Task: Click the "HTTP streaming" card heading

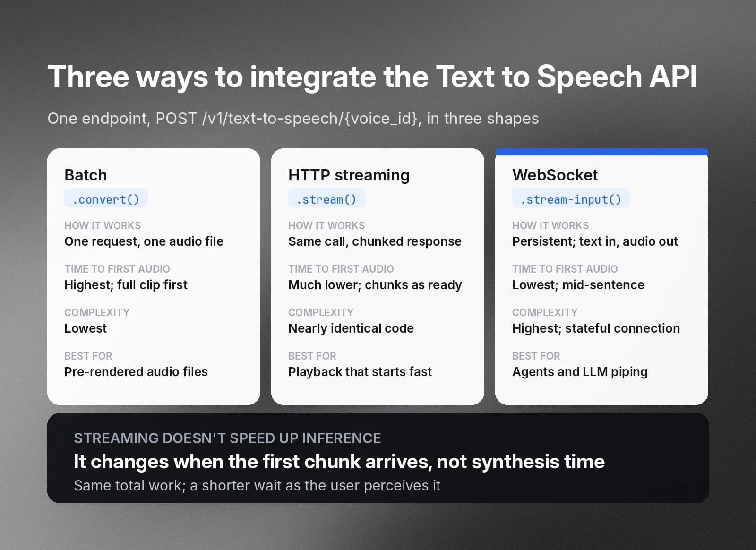Action: [349, 175]
